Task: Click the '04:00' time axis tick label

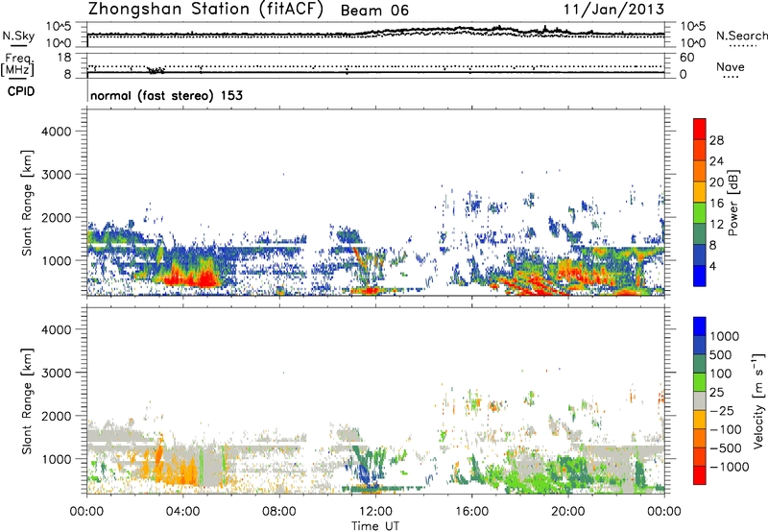Action: click(183, 512)
